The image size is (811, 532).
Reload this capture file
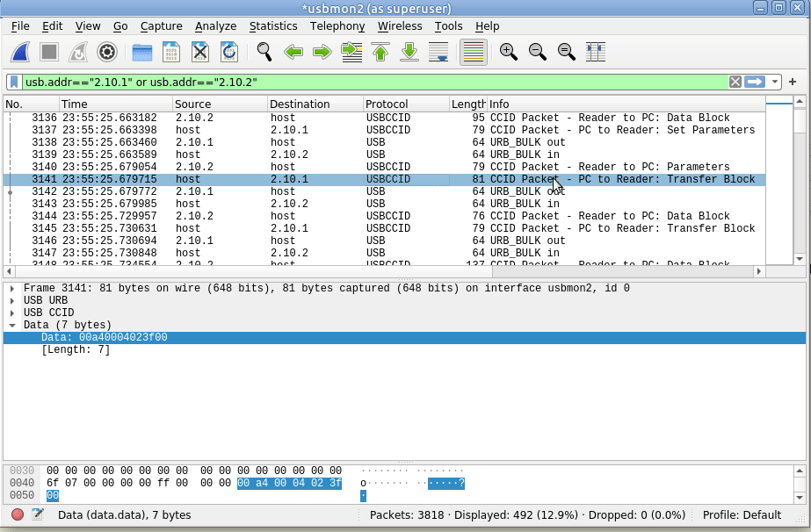[229, 52]
